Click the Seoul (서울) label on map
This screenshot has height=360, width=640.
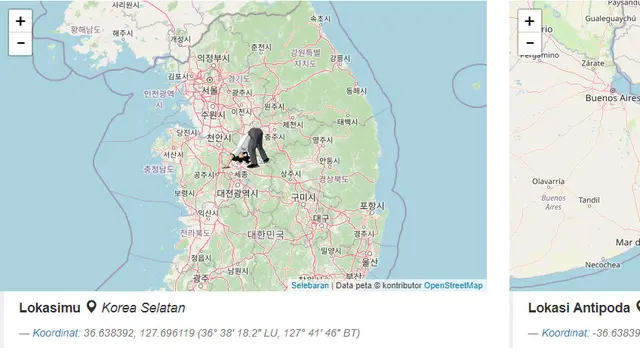[x=210, y=90]
